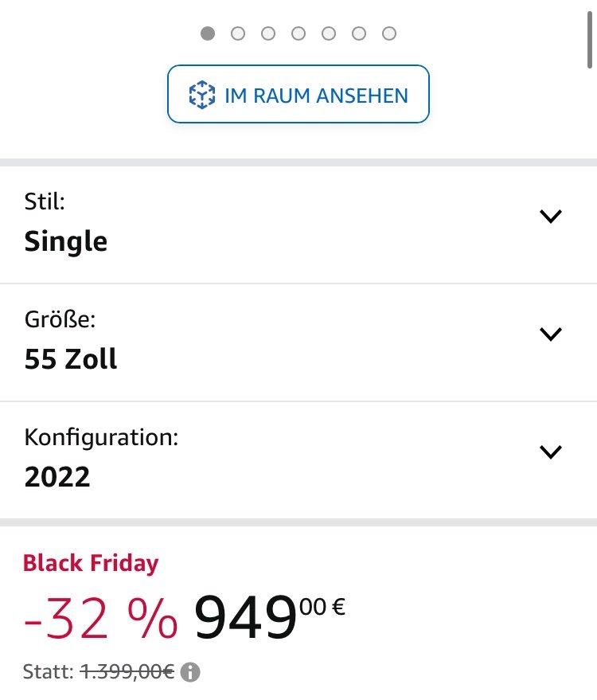Jump to the third image carousel dot
The width and height of the screenshot is (597, 700).
(x=268, y=33)
